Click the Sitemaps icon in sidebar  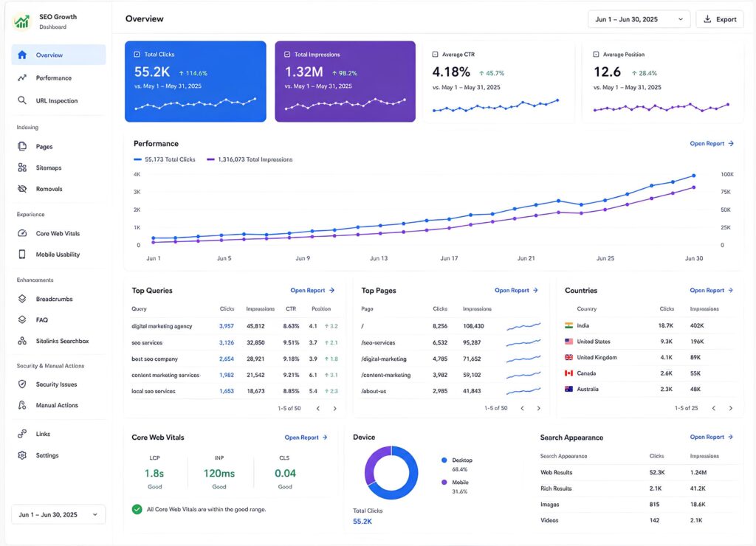click(x=22, y=167)
